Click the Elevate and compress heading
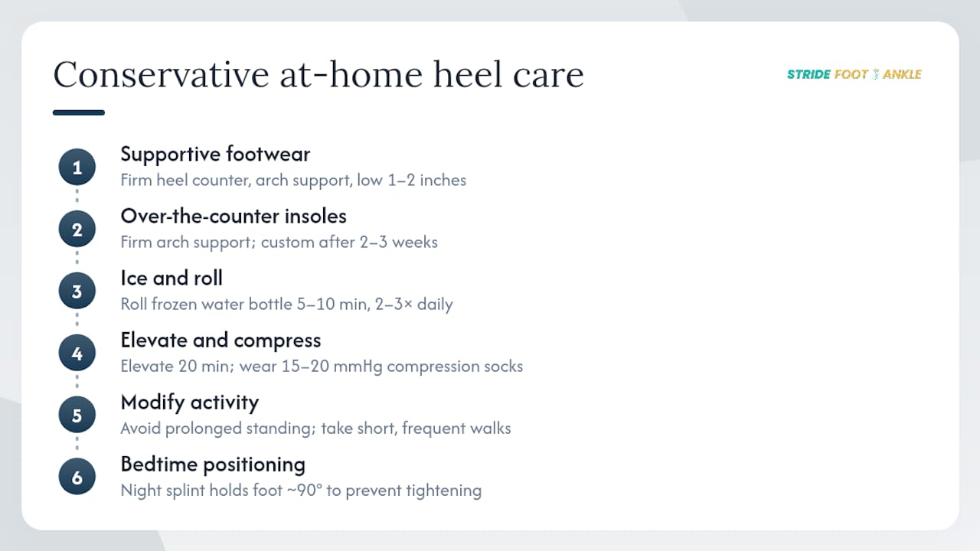 [220, 340]
